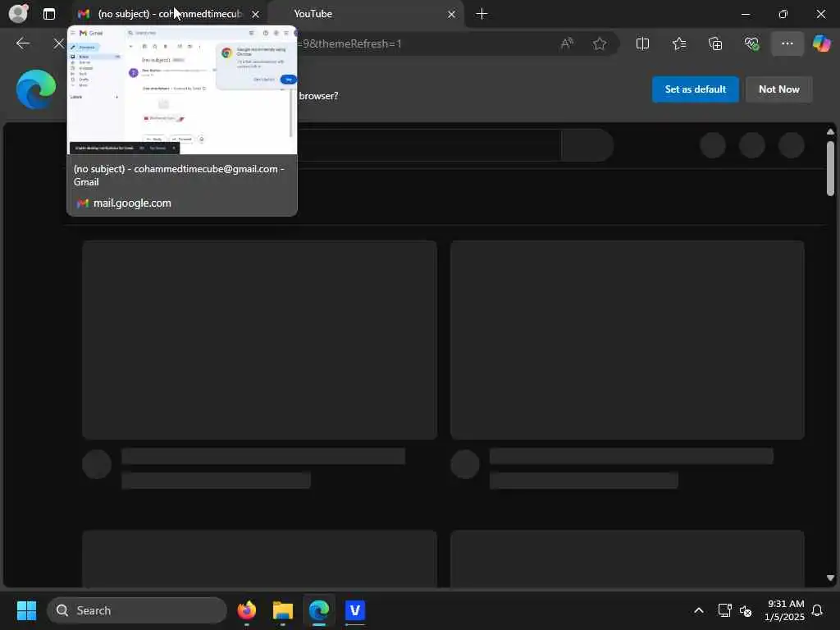Viewport: 840px width, 630px height.
Task: Click the muted volume tray icon
Action: pyautogui.click(x=745, y=610)
